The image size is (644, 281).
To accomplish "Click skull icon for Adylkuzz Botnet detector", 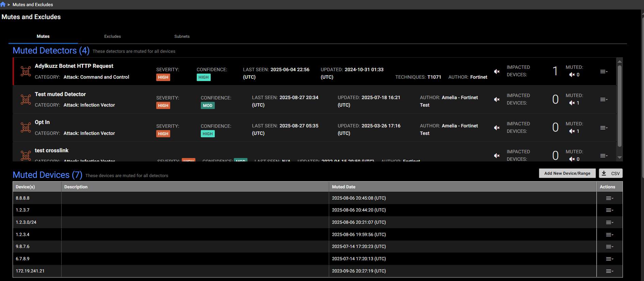I will pyautogui.click(x=26, y=71).
